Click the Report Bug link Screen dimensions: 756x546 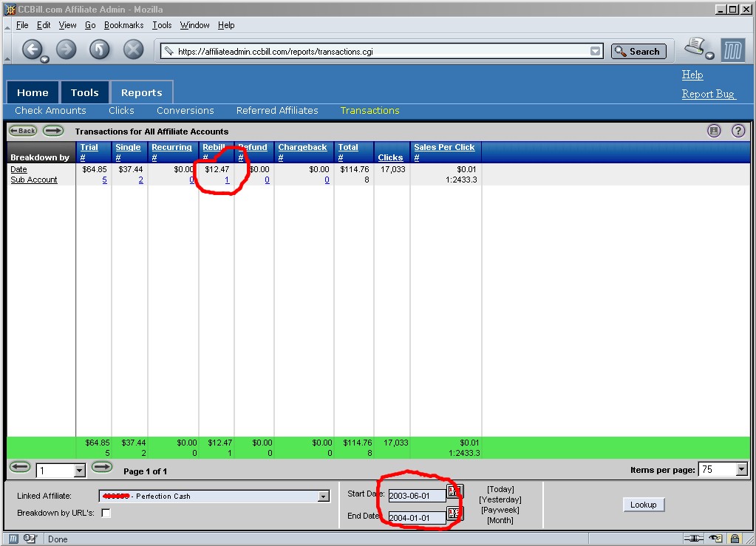coord(708,94)
